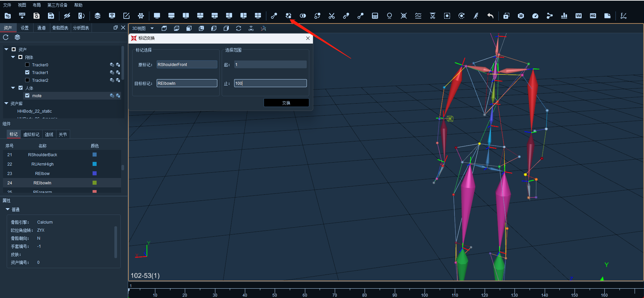Open the calculator icon in toolbar

tap(375, 16)
